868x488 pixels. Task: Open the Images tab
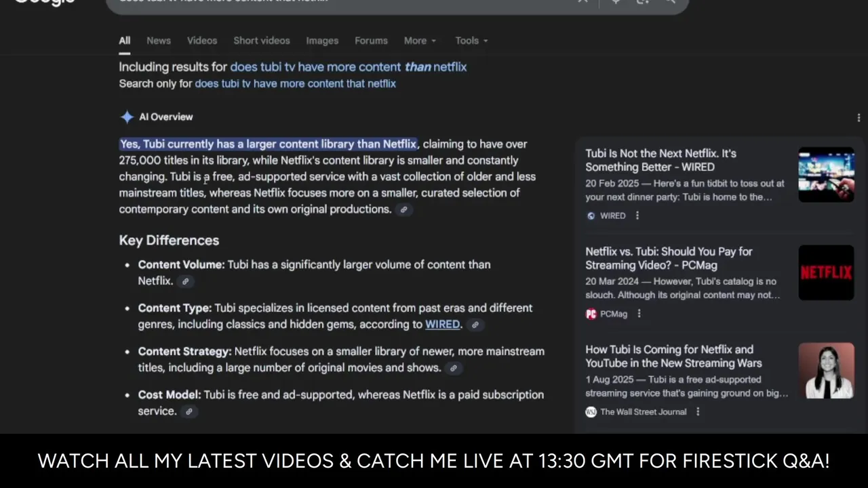point(322,41)
